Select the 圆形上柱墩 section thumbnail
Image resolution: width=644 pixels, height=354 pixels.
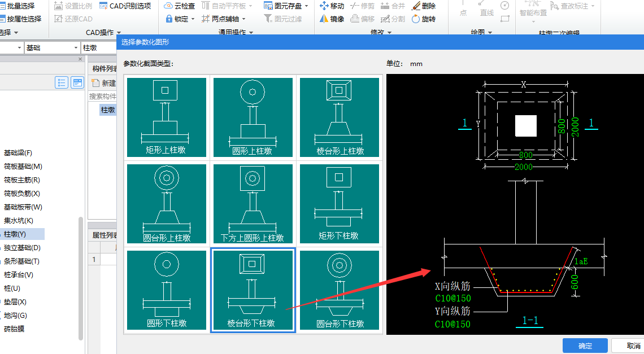pyautogui.click(x=253, y=117)
